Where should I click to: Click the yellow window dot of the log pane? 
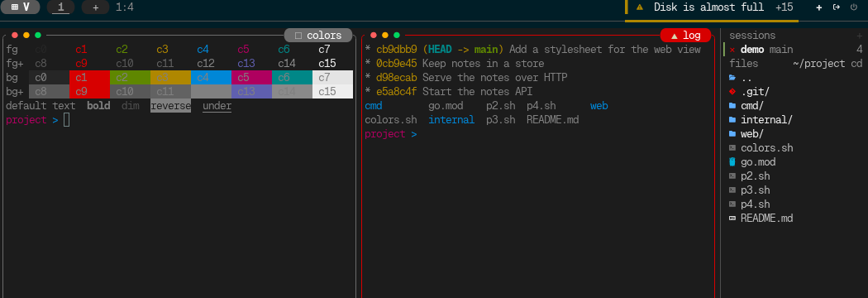[385, 35]
